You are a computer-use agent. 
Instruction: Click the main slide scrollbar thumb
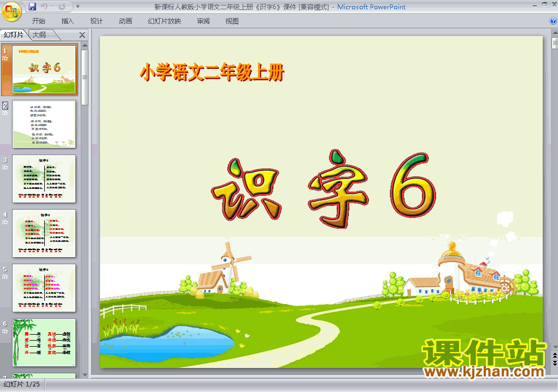pos(555,43)
